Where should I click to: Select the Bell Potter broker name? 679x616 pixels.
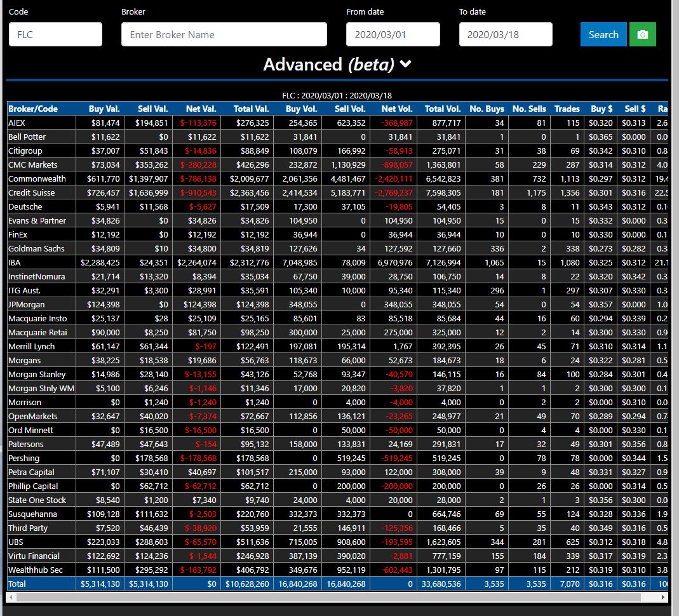(27, 137)
